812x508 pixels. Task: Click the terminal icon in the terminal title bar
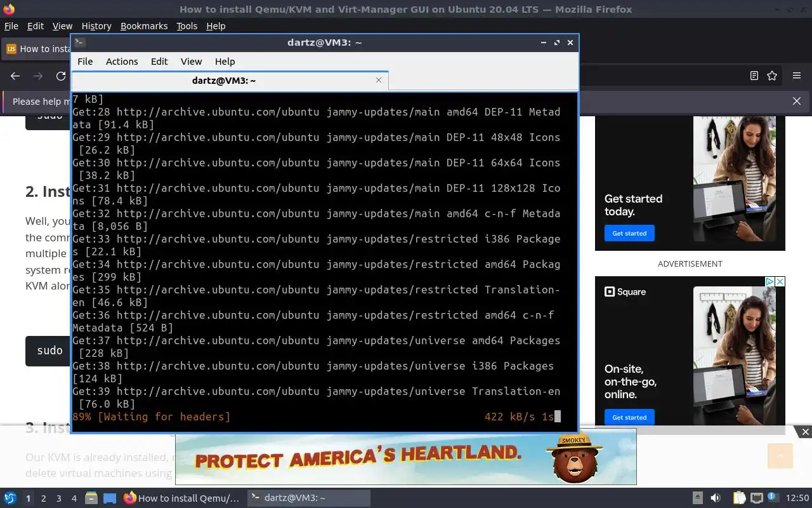click(79, 43)
